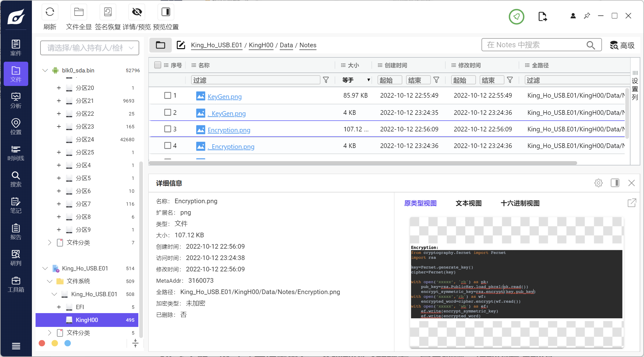Click the 刷新 refresh icon
644x357 pixels.
pyautogui.click(x=50, y=12)
